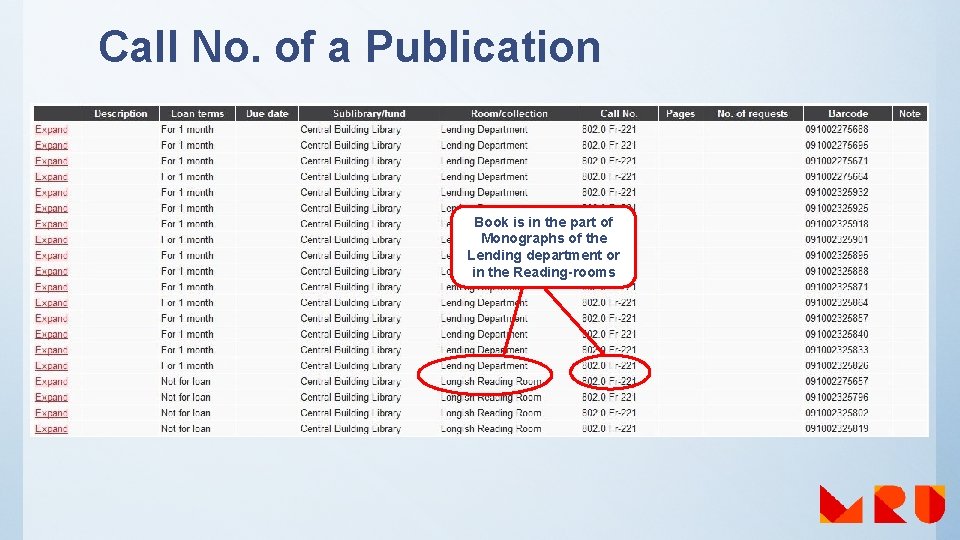Open Expand link for barcode 091002275688
This screenshot has height=540, width=960.
point(51,130)
